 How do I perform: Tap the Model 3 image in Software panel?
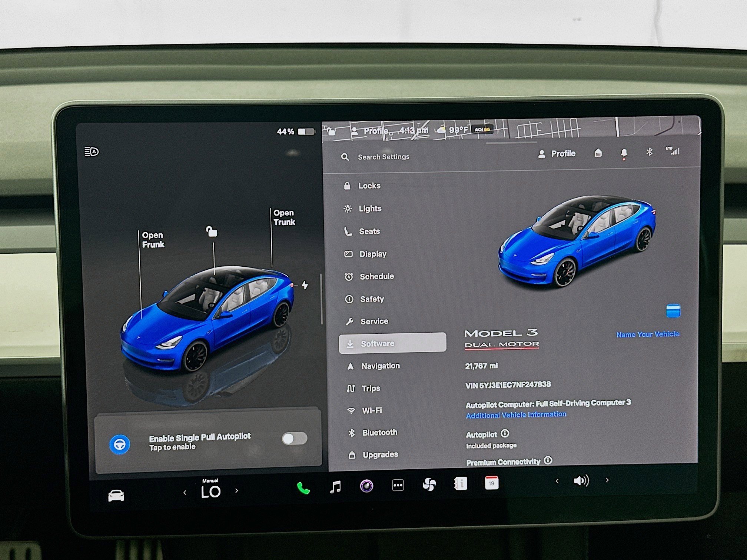coord(577,241)
